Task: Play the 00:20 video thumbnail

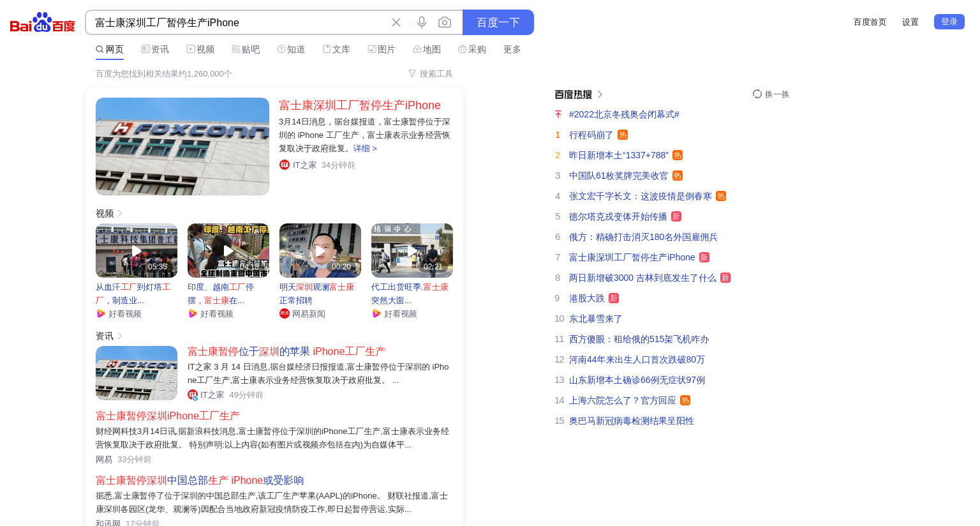Action: [320, 250]
